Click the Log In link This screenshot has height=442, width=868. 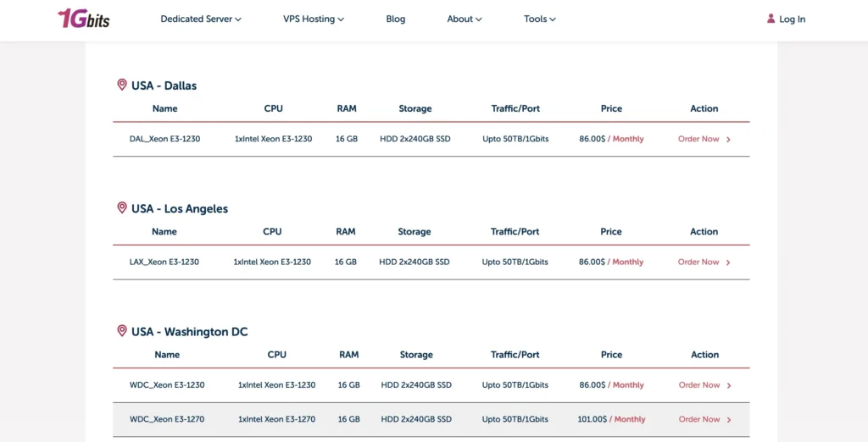click(x=792, y=19)
